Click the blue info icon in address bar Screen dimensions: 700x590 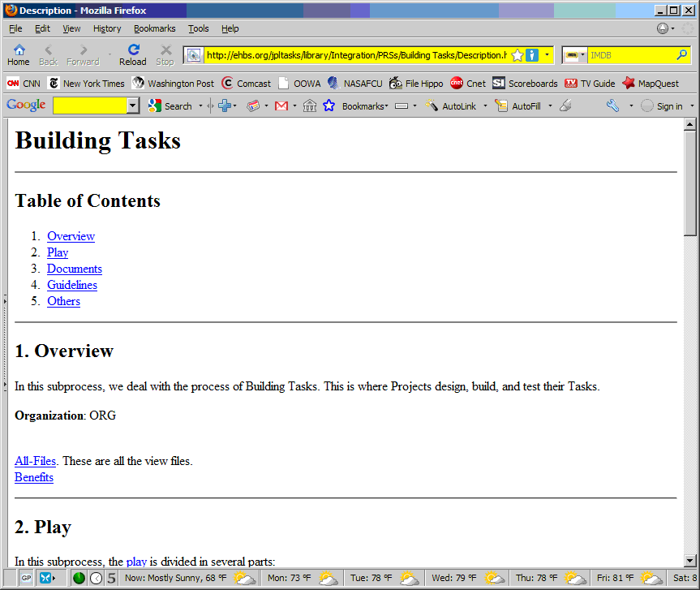point(532,55)
